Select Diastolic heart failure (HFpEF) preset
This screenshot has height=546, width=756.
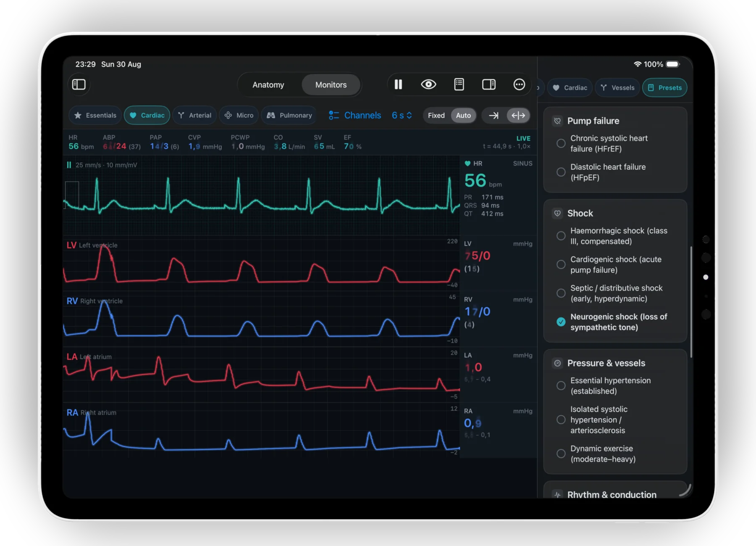click(615, 172)
